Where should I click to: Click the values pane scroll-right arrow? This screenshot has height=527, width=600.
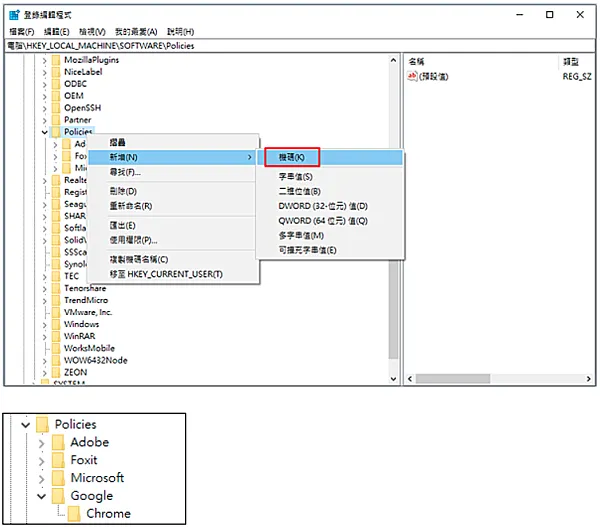[589, 379]
